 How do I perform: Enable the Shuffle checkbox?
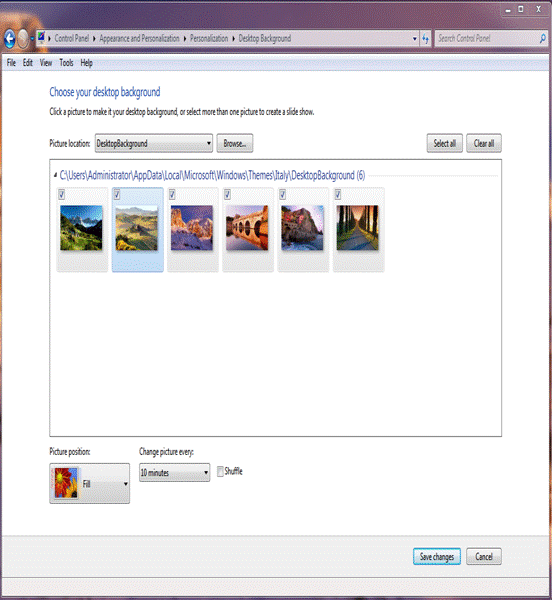pos(220,471)
